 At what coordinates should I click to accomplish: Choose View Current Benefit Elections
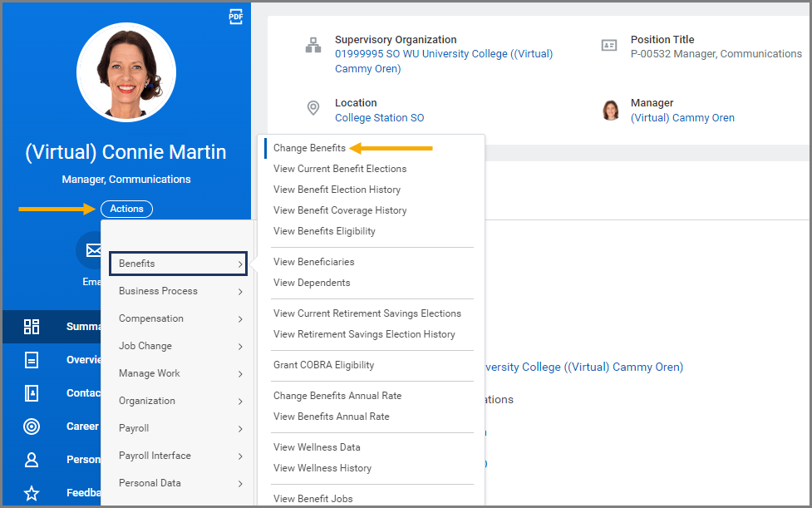click(340, 169)
